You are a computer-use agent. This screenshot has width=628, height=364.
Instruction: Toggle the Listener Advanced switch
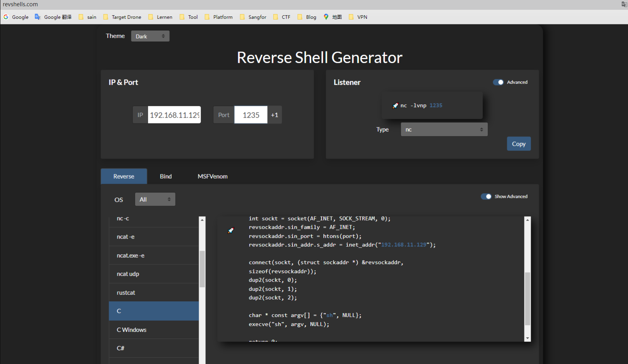tap(498, 82)
